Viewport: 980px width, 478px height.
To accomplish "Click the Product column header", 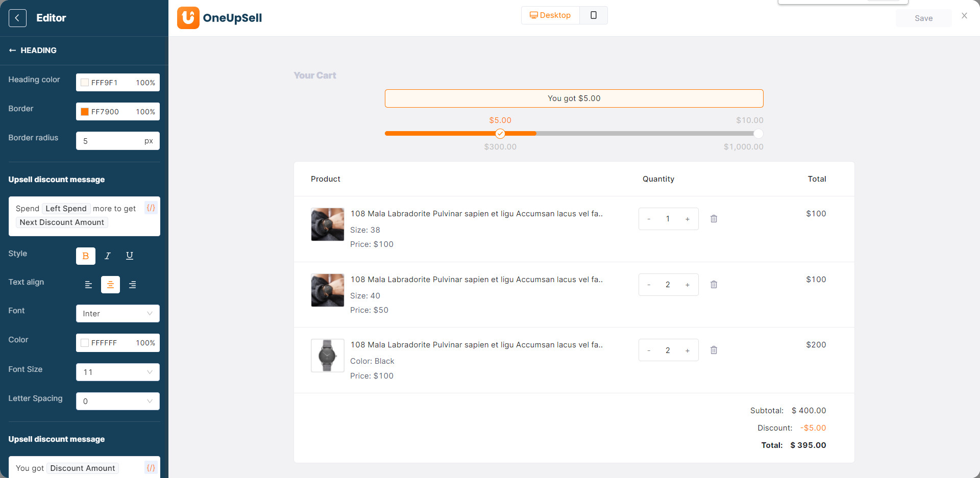I will point(326,179).
